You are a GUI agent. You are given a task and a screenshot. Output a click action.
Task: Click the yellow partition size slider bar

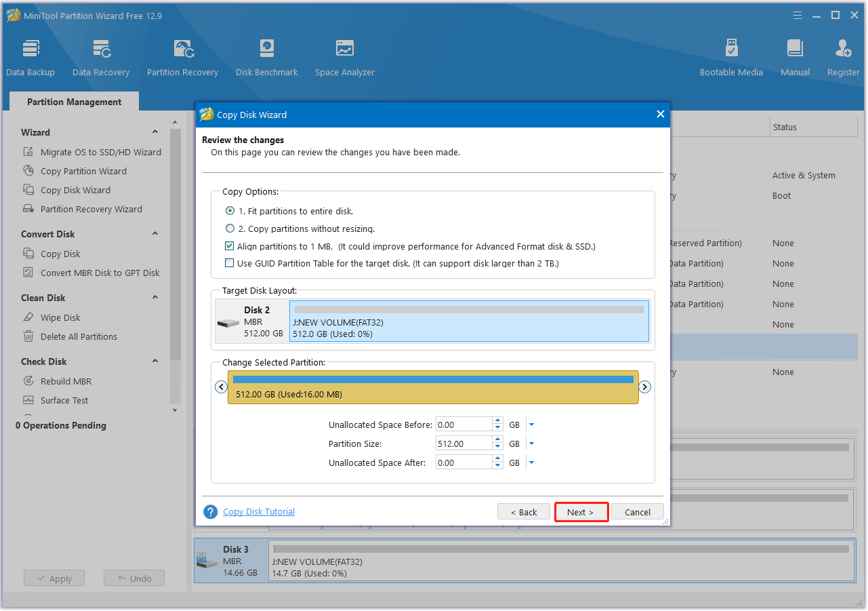[x=433, y=387]
